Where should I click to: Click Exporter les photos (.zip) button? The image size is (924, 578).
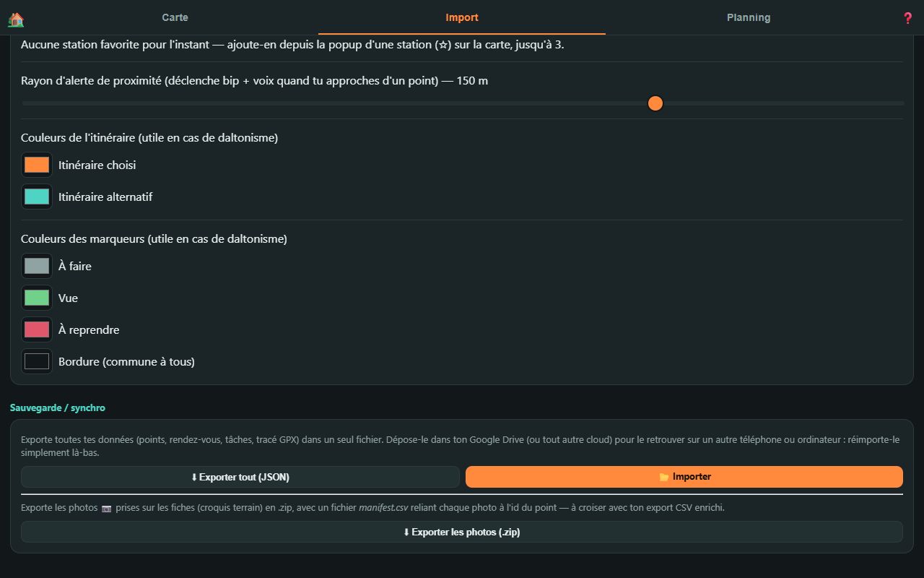pos(462,532)
